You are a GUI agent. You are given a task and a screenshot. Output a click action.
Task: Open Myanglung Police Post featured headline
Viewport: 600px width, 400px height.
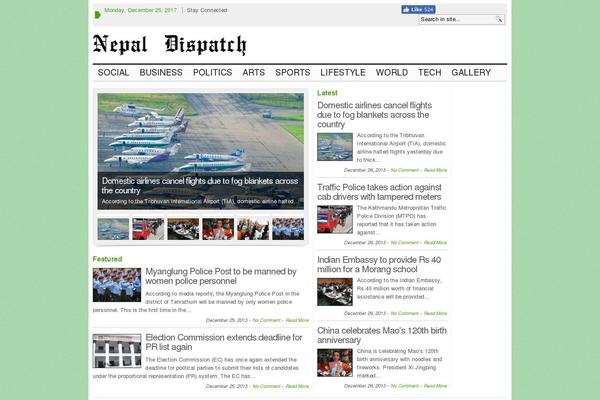pos(221,276)
